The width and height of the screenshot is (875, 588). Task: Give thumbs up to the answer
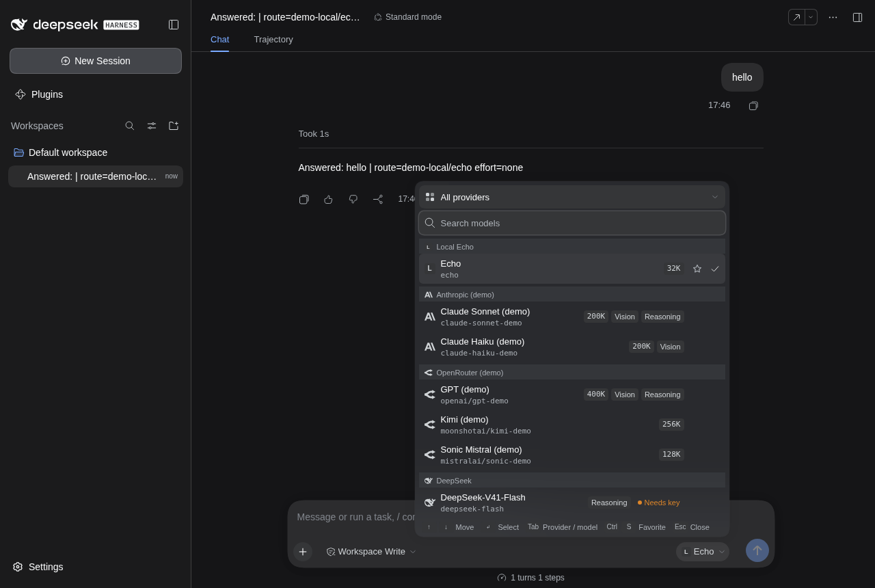[x=329, y=199]
